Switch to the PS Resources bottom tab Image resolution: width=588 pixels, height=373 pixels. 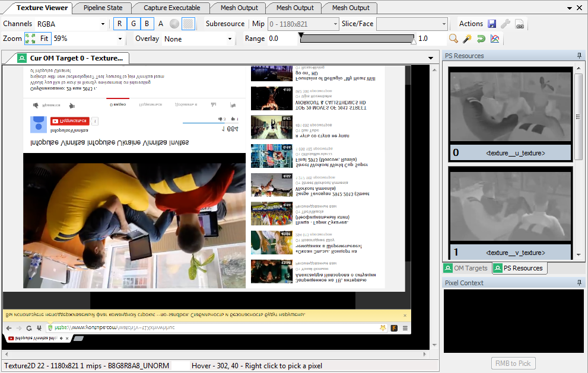pos(519,268)
